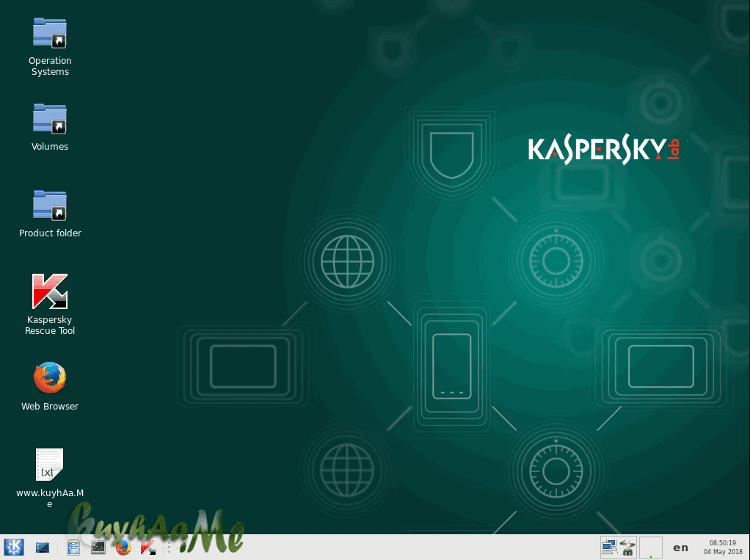Launch Firefox from the taskbar
The image size is (750, 560).
coord(123,548)
